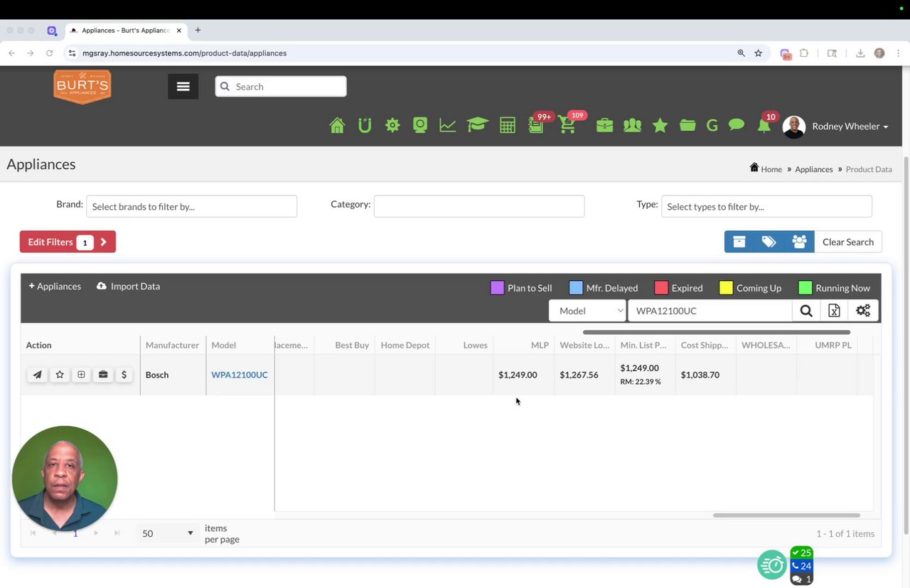Click the Expired red swatch
This screenshot has height=588, width=910.
[x=661, y=288]
